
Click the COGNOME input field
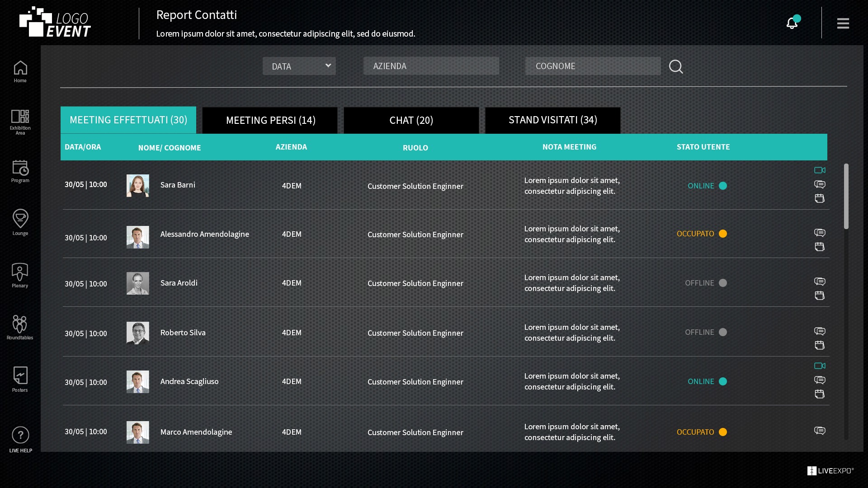[x=593, y=66]
